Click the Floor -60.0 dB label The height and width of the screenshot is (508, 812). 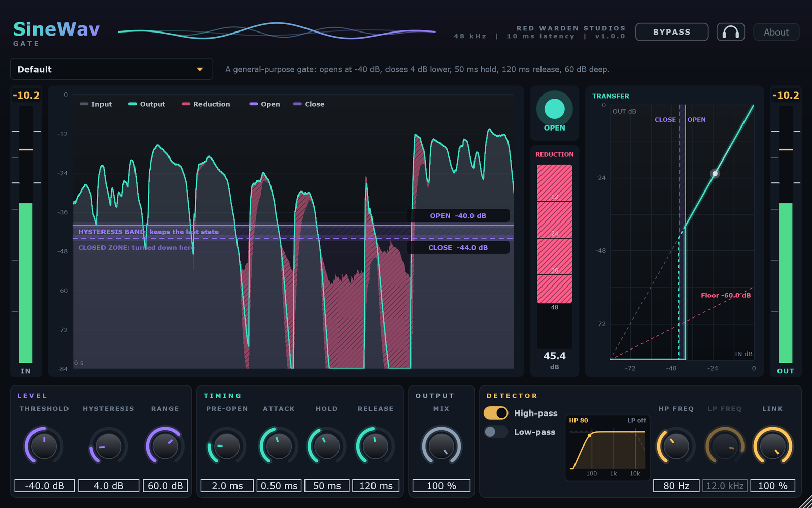point(726,295)
